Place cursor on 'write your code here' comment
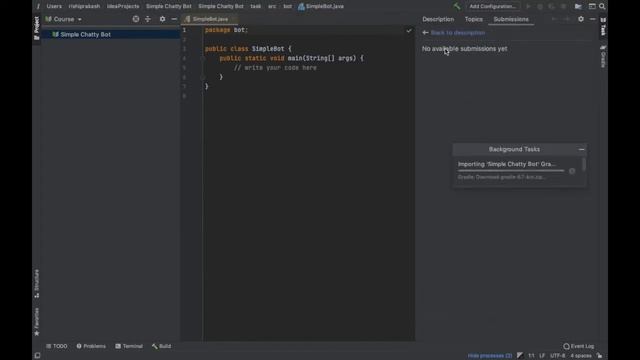The height and width of the screenshot is (360, 640). point(276,68)
